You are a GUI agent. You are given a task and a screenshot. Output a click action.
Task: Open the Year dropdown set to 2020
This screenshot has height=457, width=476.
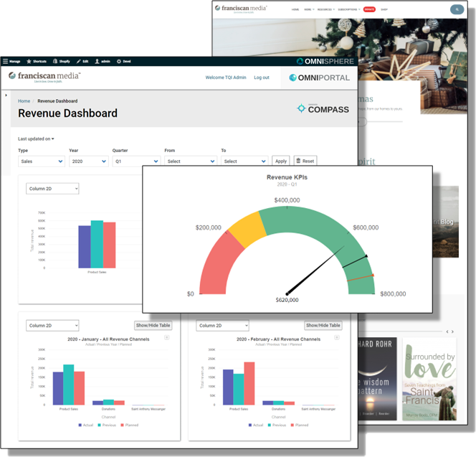pyautogui.click(x=89, y=161)
